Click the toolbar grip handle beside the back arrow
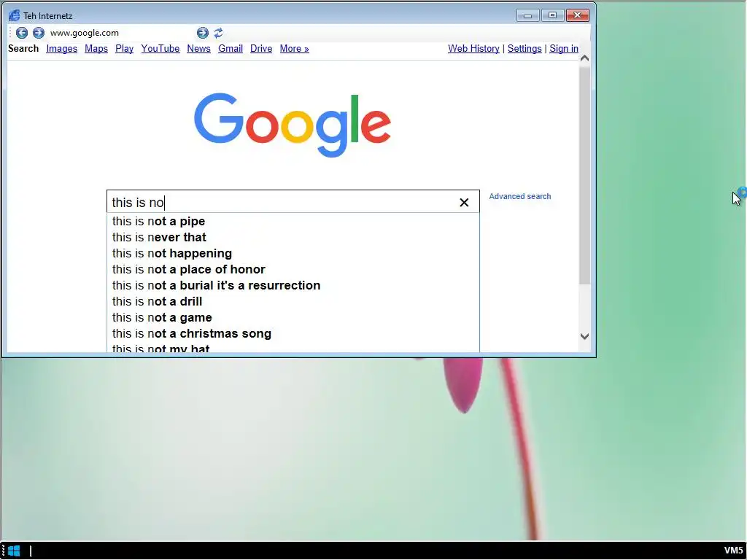Viewport: 747px width, 560px height. pos(10,33)
